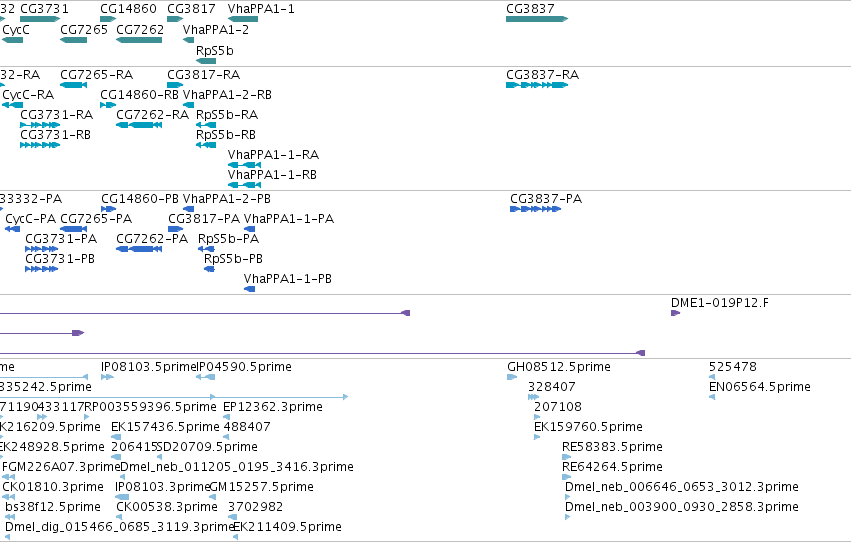Select the CG7262 gene bar
The width and height of the screenshot is (851, 542).
(x=139, y=40)
